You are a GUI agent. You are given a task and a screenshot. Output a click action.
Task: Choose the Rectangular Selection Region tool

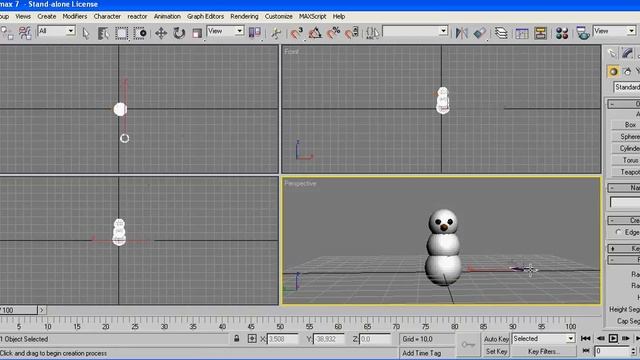(121, 33)
